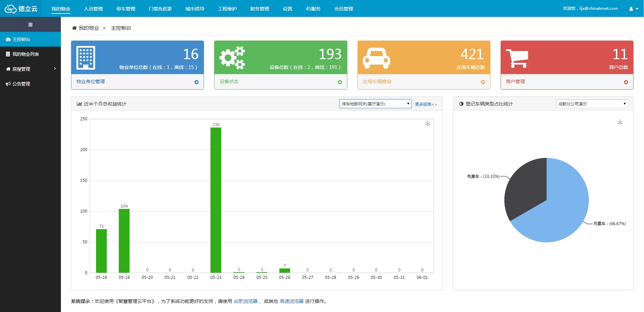Collapse the sidebar with hamburger icon
The image size is (644, 312).
click(x=30, y=25)
